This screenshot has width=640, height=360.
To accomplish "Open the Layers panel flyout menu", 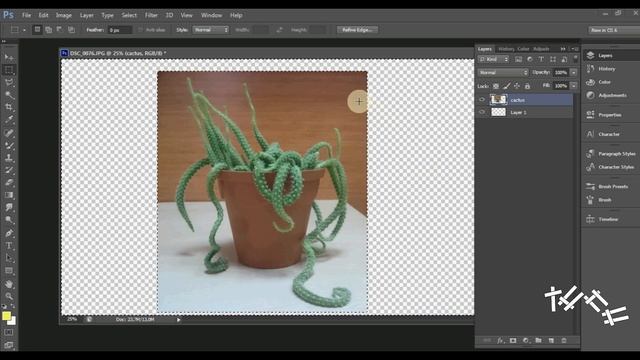I will 576,49.
